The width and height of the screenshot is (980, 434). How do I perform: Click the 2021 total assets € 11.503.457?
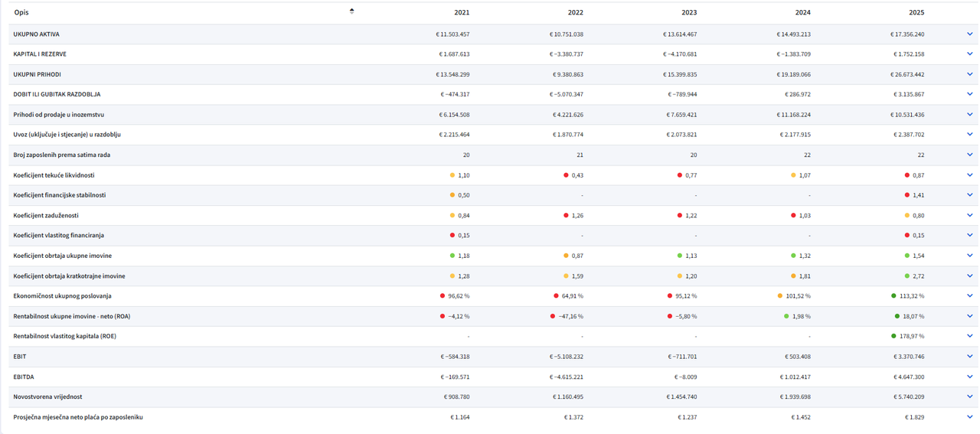point(452,34)
